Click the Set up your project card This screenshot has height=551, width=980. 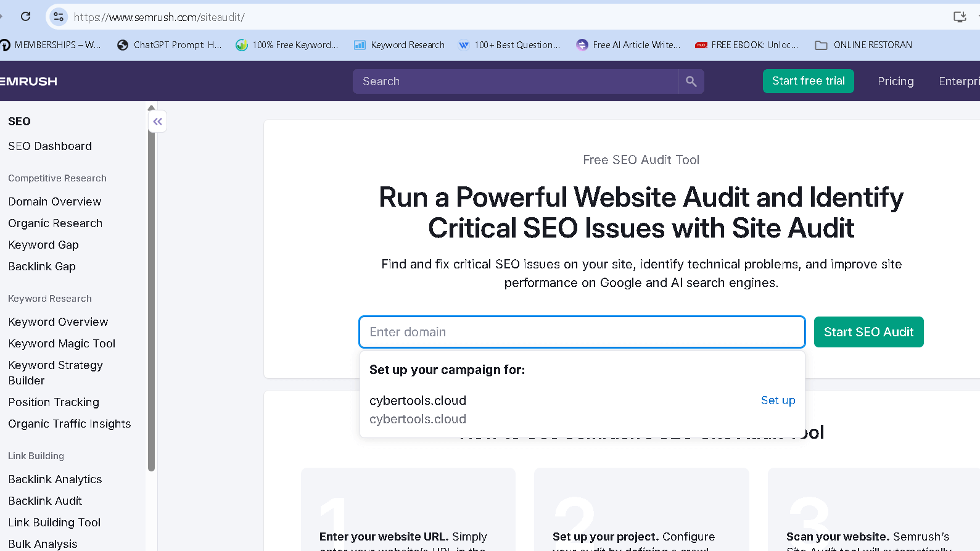[x=641, y=510]
